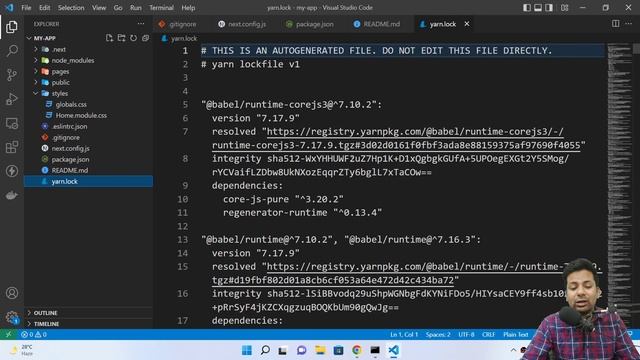Switch to the README.md tab
The image size is (640, 360).
377,24
